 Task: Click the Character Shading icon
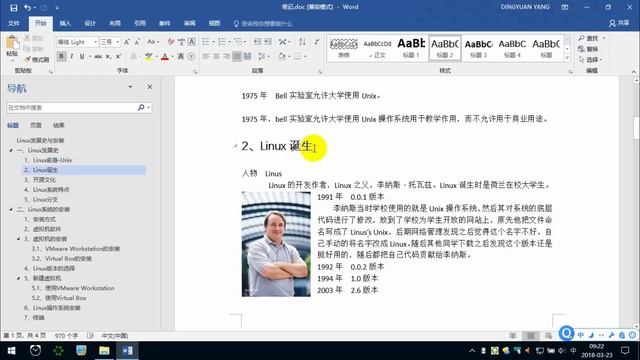181,56
